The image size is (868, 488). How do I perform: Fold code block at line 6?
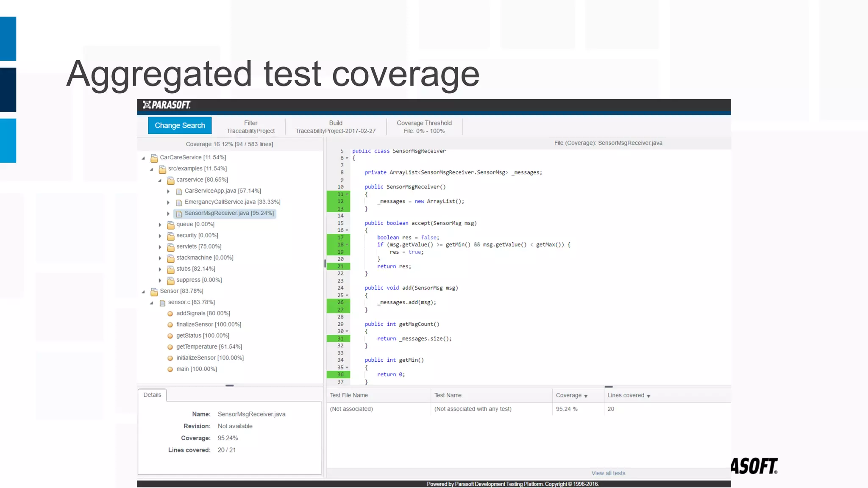pos(347,158)
